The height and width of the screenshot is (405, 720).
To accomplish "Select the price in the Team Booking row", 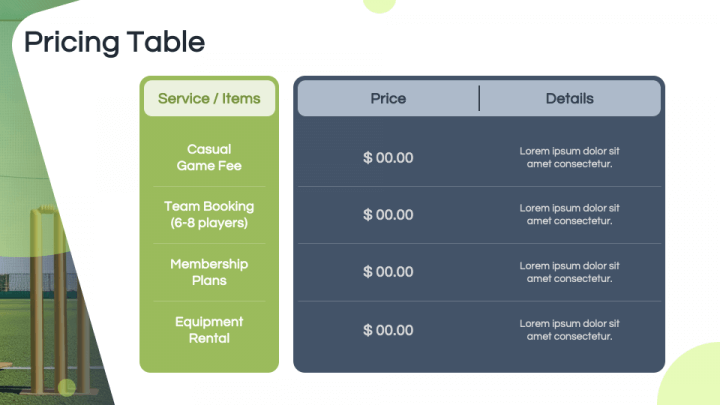I will tap(388, 215).
